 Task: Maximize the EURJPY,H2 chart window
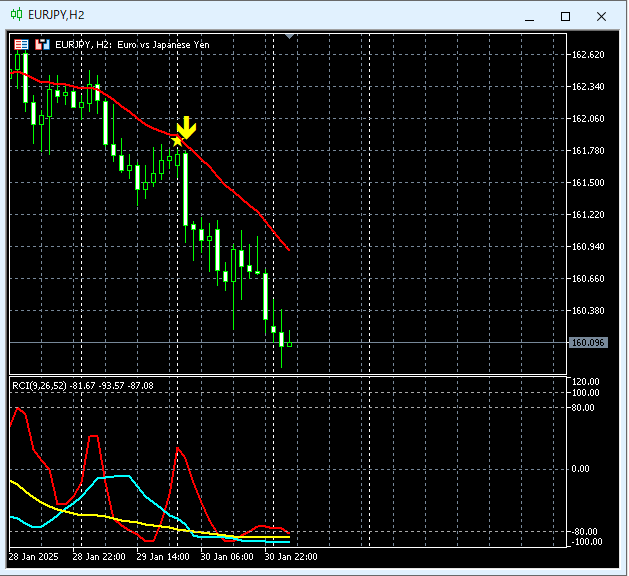(x=565, y=16)
